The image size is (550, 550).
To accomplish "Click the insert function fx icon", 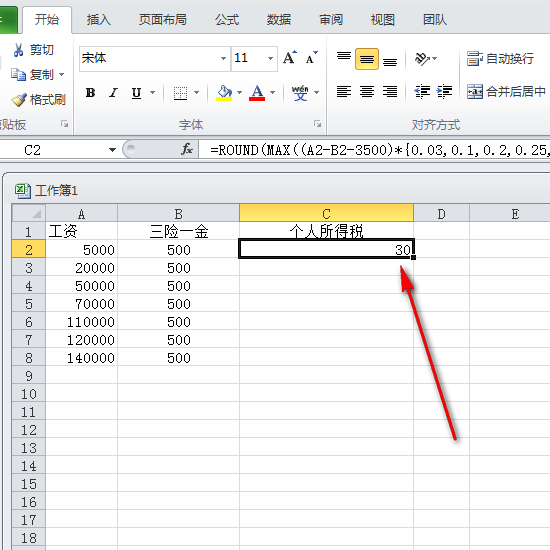I will click(x=187, y=149).
